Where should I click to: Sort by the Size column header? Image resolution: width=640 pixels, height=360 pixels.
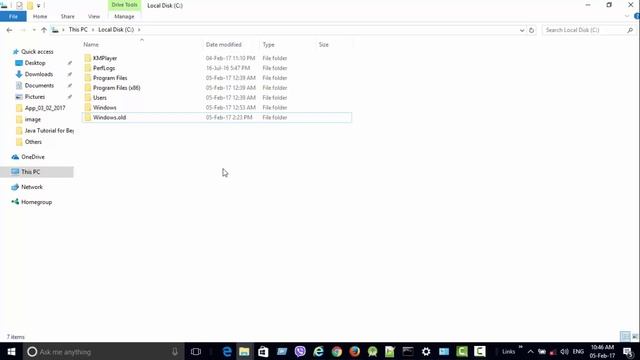(324, 44)
